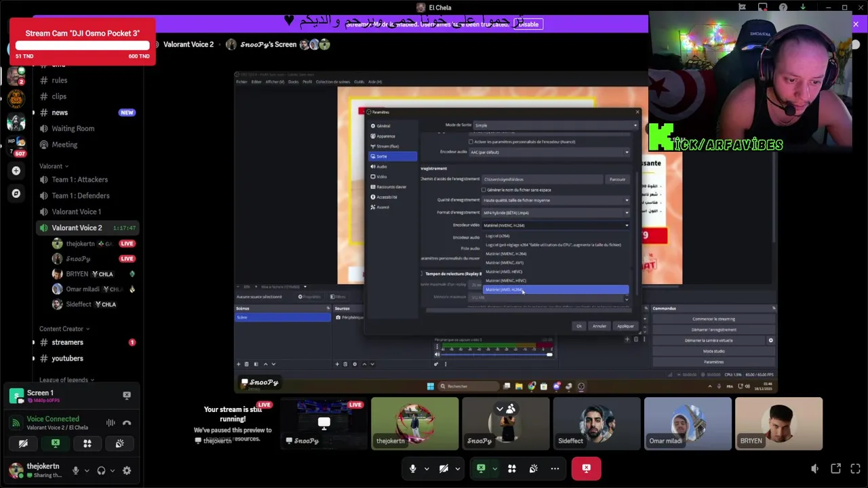The width and height of the screenshot is (868, 488).
Task: Select SnooPy live stream preview thumbnail
Action: point(324,424)
